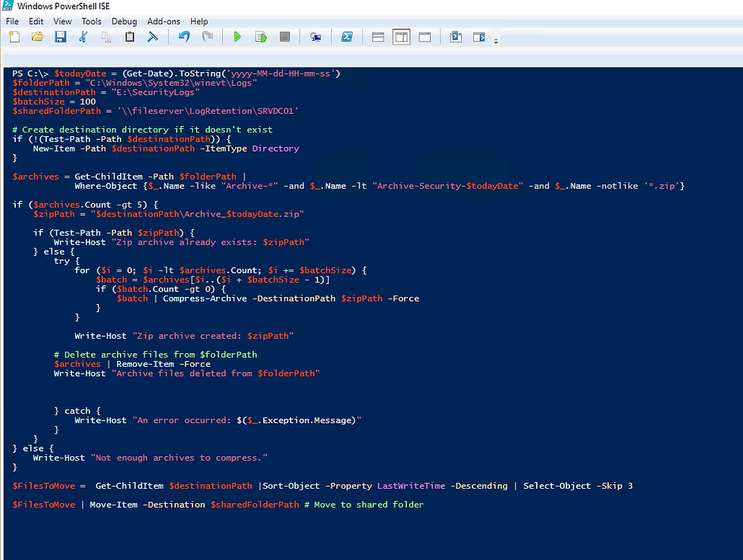Open the Tools menu
743x560 pixels.
pyautogui.click(x=92, y=21)
